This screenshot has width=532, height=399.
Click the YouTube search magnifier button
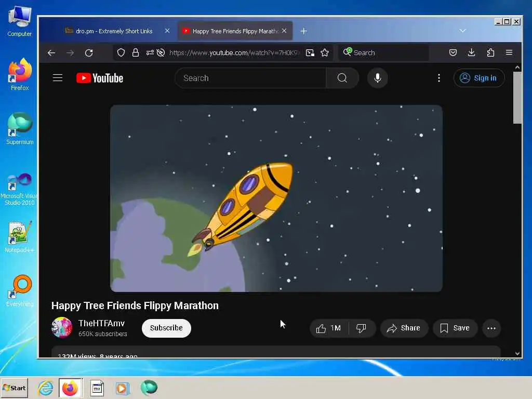pos(342,78)
